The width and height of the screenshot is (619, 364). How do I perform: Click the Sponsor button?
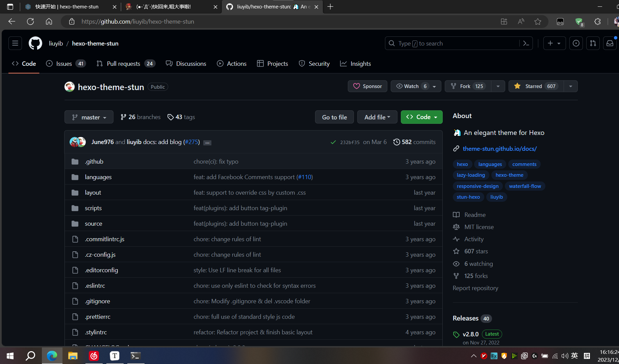(x=367, y=86)
